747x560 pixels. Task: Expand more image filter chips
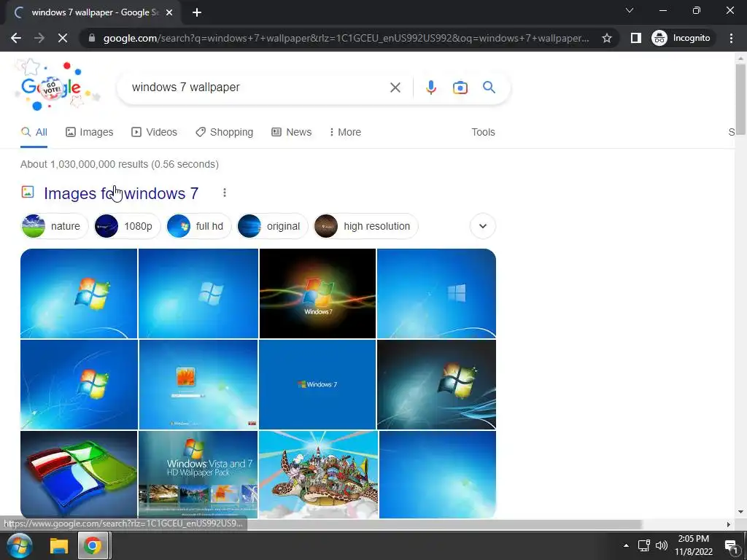coord(483,226)
